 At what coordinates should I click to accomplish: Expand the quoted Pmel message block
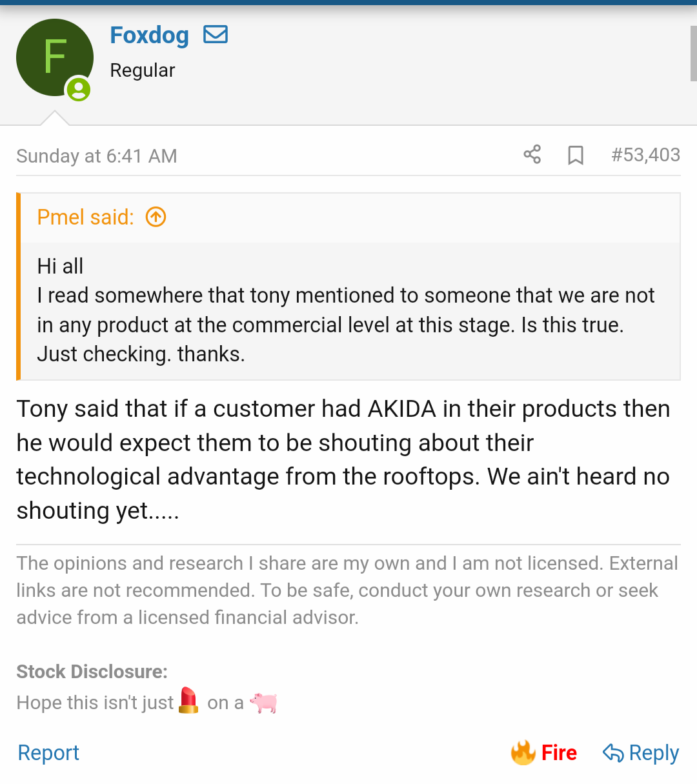[348, 310]
